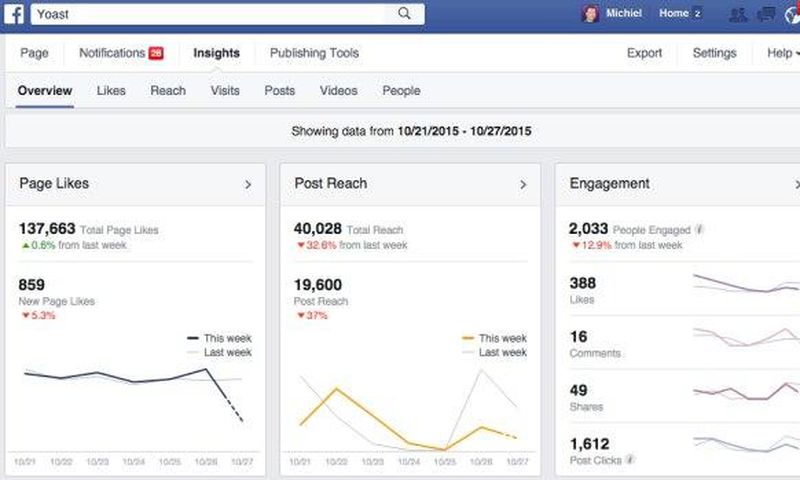Image resolution: width=800 pixels, height=480 pixels.
Task: Click the Shares engagement sparkline
Action: click(x=746, y=391)
